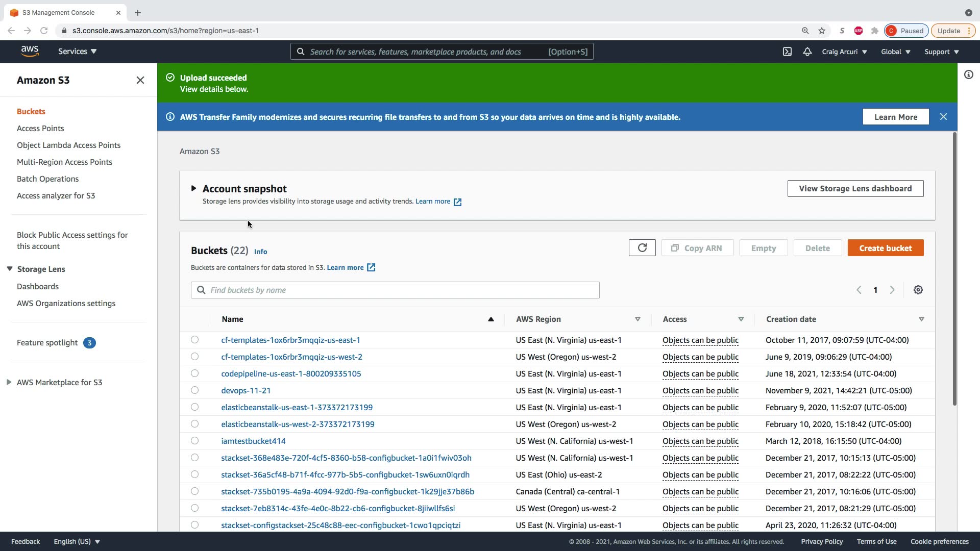Expand the Account snapshot section
The height and width of the screenshot is (551, 980).
pos(193,188)
